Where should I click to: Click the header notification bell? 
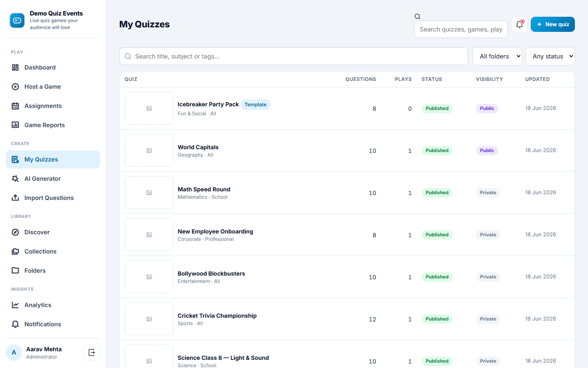(519, 25)
